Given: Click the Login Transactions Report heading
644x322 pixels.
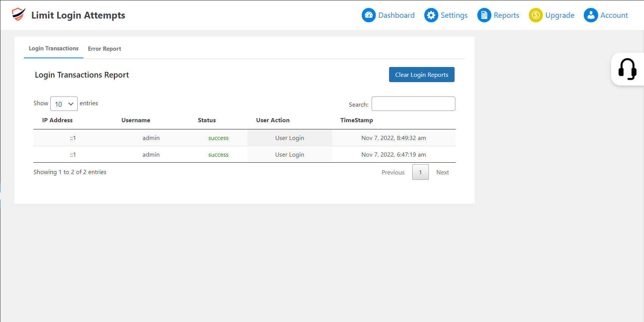Looking at the screenshot, I should tap(82, 75).
